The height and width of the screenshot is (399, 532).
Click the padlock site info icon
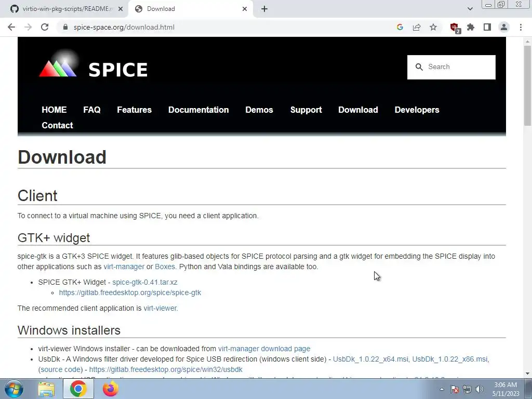point(65,27)
